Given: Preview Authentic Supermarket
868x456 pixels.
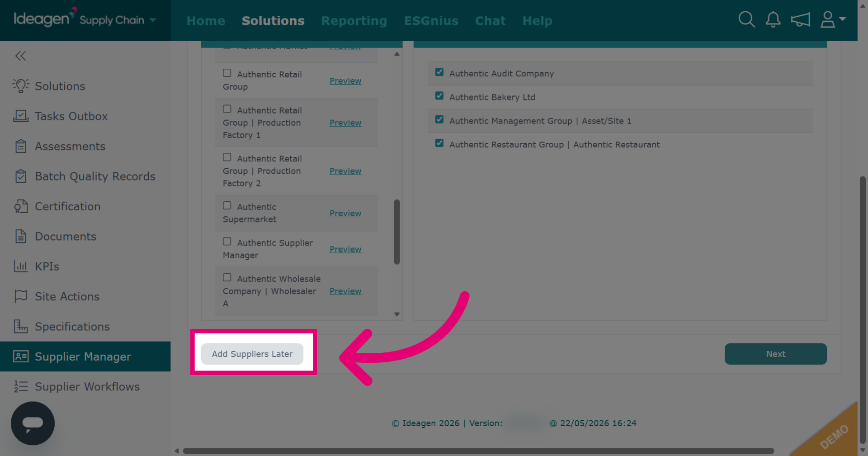Looking at the screenshot, I should (345, 213).
